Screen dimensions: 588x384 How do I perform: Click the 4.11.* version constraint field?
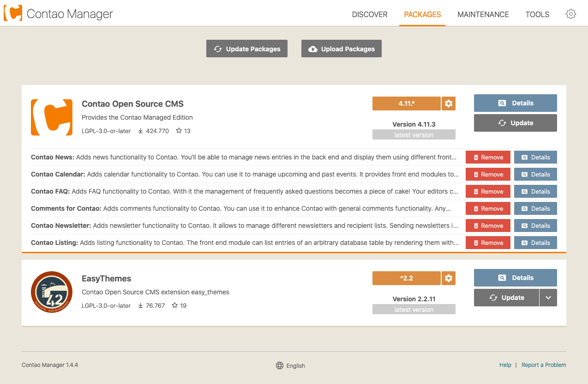[407, 104]
